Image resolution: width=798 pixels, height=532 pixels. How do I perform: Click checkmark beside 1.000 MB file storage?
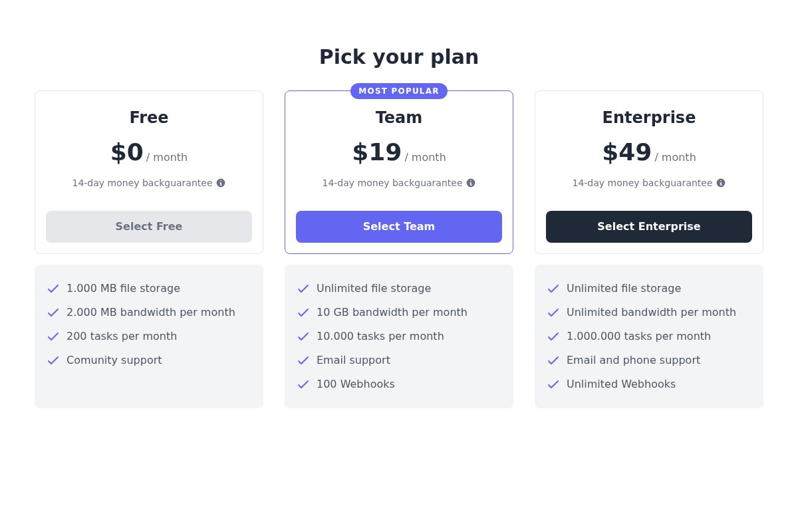click(53, 289)
